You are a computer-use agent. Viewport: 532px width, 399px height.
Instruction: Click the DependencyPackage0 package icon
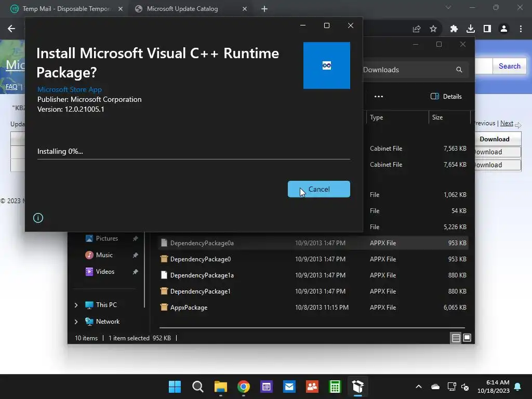tap(164, 259)
